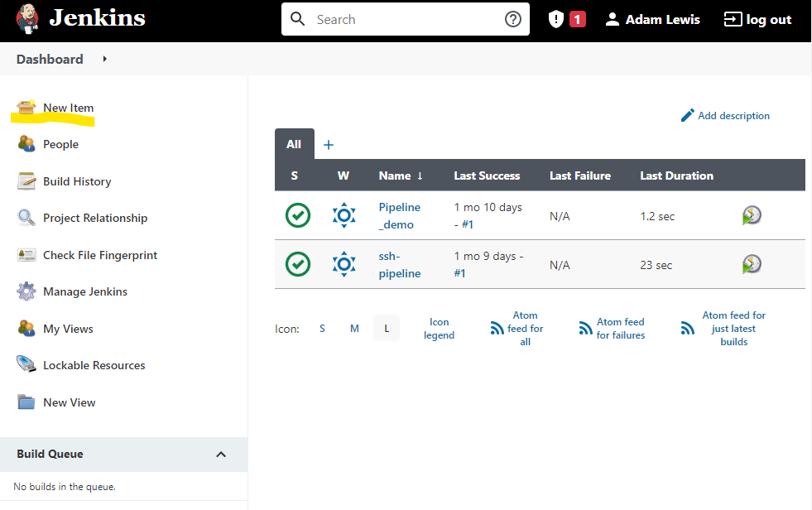Image resolution: width=812 pixels, height=510 pixels.
Task: Schedule a build for Pipeline_demo
Action: point(752,215)
